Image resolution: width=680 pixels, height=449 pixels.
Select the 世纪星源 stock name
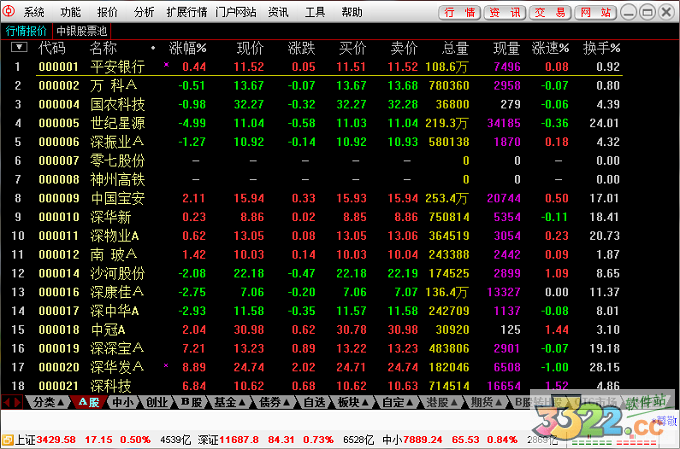coord(118,123)
